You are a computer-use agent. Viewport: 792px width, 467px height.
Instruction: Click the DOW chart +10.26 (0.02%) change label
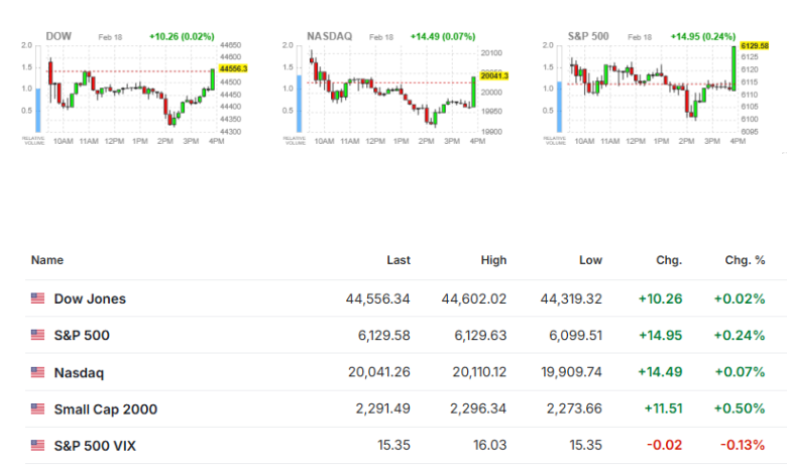182,37
